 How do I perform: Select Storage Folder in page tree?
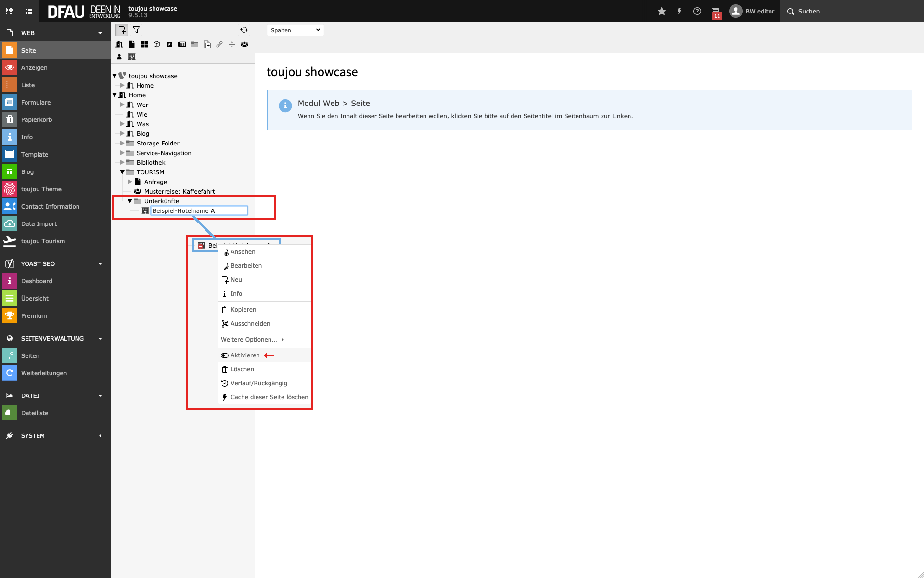[157, 143]
